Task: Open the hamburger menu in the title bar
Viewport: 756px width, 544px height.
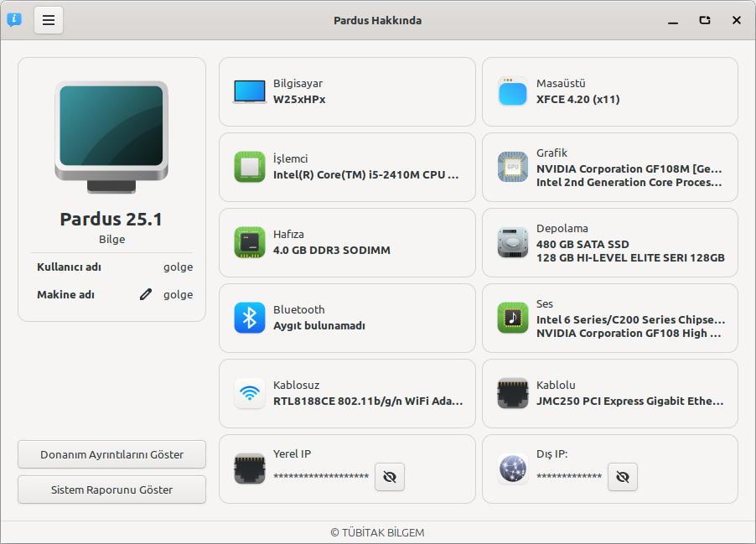Action: [49, 20]
